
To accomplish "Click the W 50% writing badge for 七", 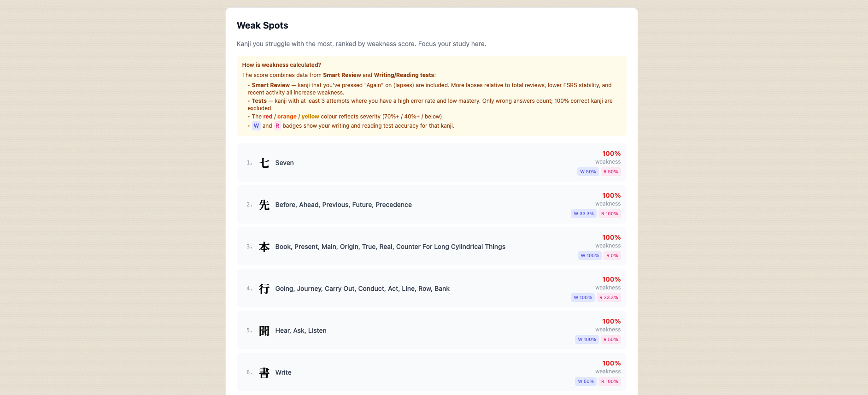I will 588,171.
